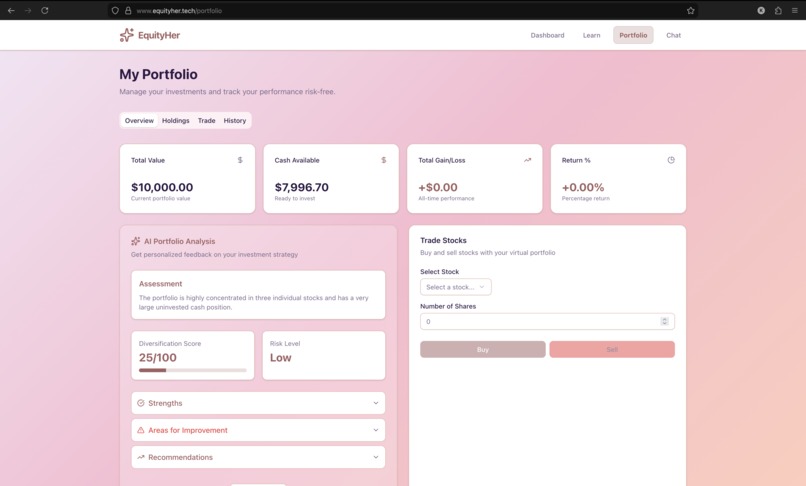Viewport: 806px width, 486px height.
Task: Click the Number of Shares stepper arrows
Action: (x=664, y=321)
